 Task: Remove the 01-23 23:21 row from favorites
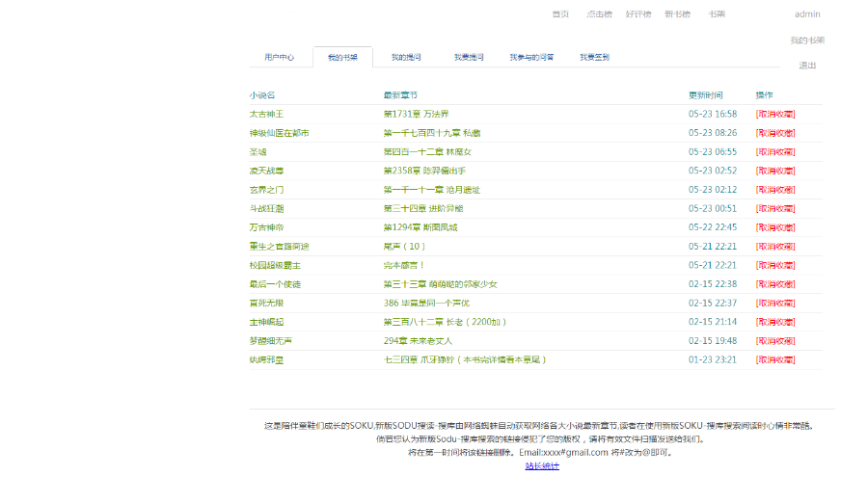[x=775, y=359]
